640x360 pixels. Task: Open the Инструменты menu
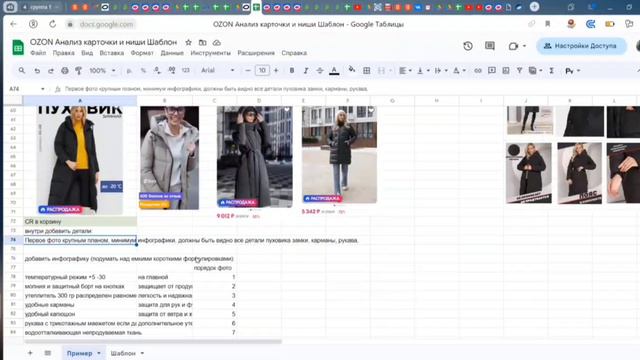[x=210, y=53]
